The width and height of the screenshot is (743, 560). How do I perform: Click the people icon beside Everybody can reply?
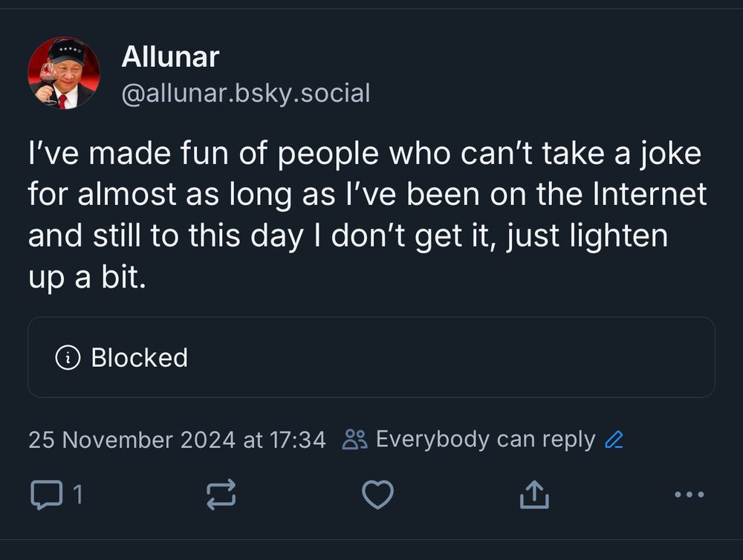pos(354,440)
